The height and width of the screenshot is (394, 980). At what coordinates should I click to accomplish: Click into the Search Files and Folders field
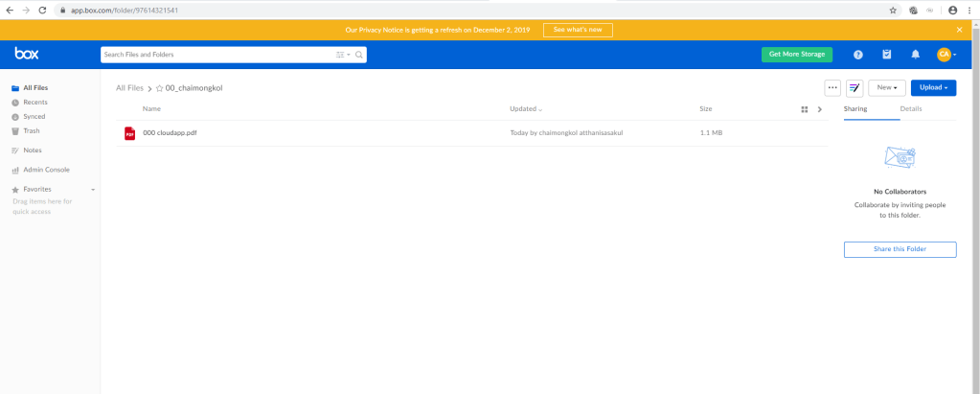click(x=216, y=55)
